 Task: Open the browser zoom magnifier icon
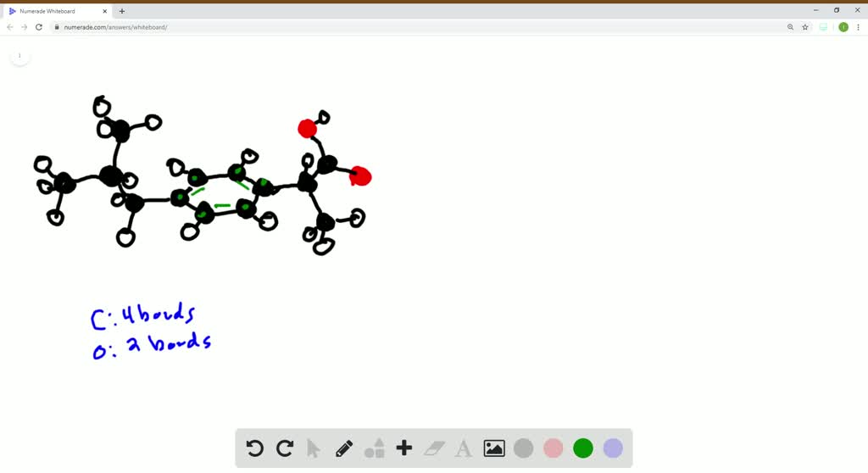(x=790, y=27)
